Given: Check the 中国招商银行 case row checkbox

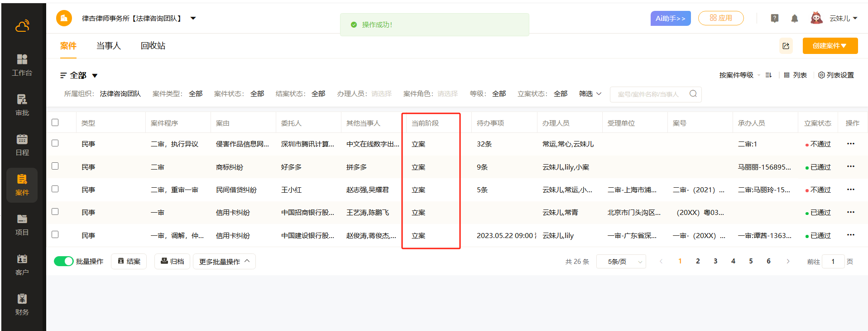Looking at the screenshot, I should 55,211.
